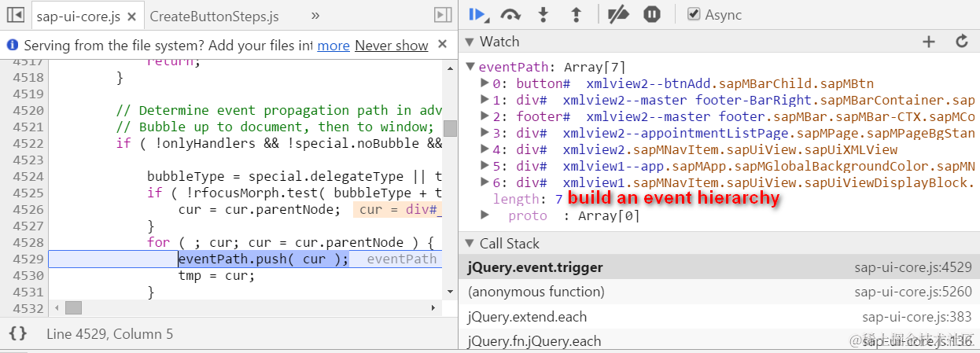
Task: Step into next function call
Action: tap(543, 14)
